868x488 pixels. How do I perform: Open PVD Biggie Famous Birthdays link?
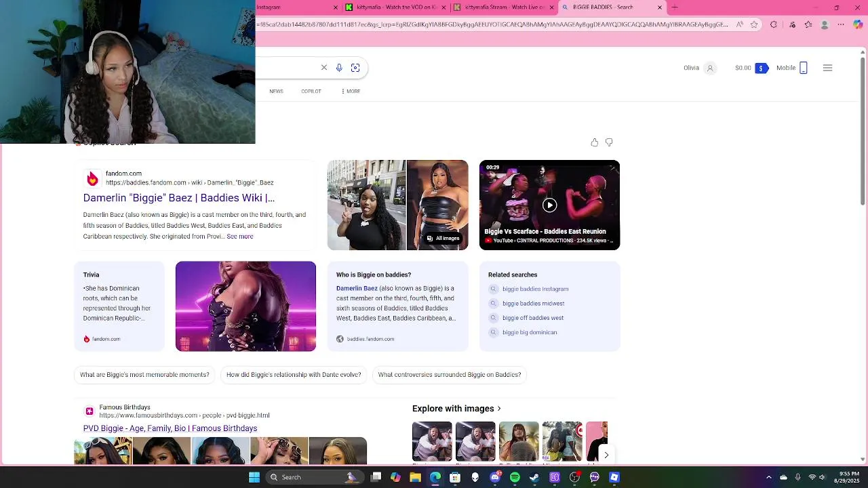point(170,428)
